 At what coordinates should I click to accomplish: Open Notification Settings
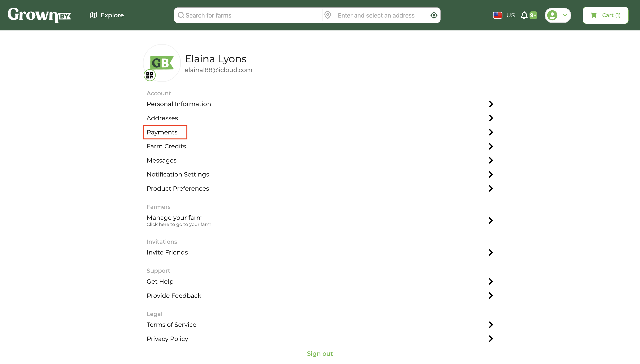tap(320, 174)
